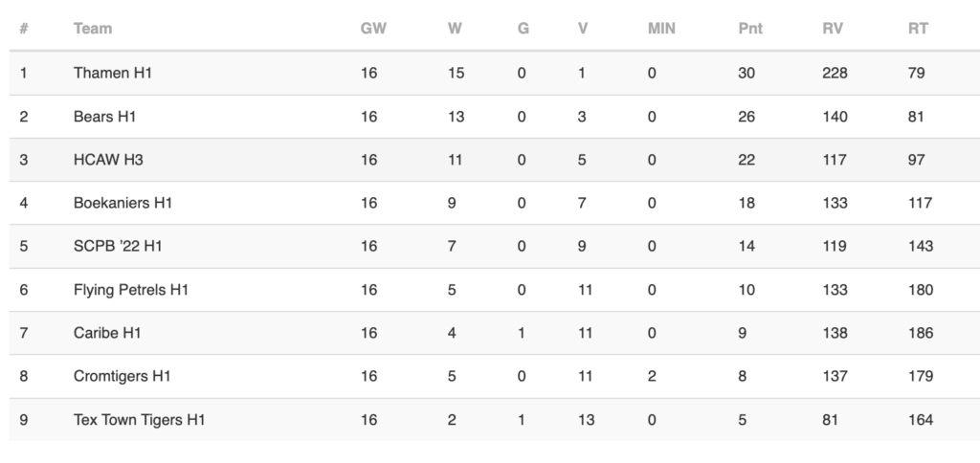Click Tex Town Tigers H1
The image size is (980, 463).
(139, 420)
